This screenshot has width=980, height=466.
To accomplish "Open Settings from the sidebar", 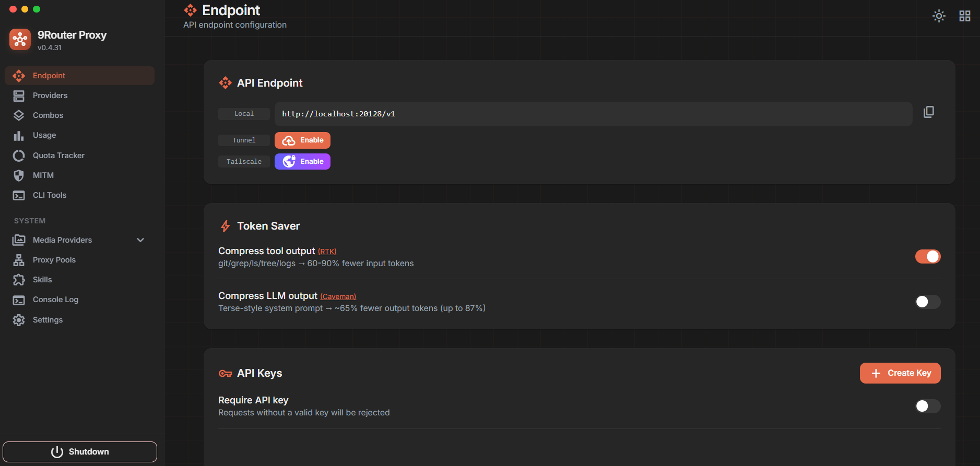I will click(x=80, y=320).
